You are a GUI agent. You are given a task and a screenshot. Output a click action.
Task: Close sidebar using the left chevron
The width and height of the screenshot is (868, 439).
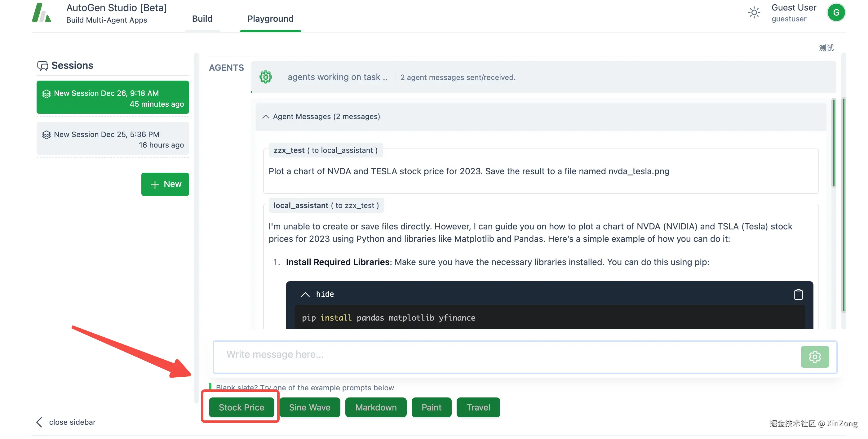click(39, 422)
